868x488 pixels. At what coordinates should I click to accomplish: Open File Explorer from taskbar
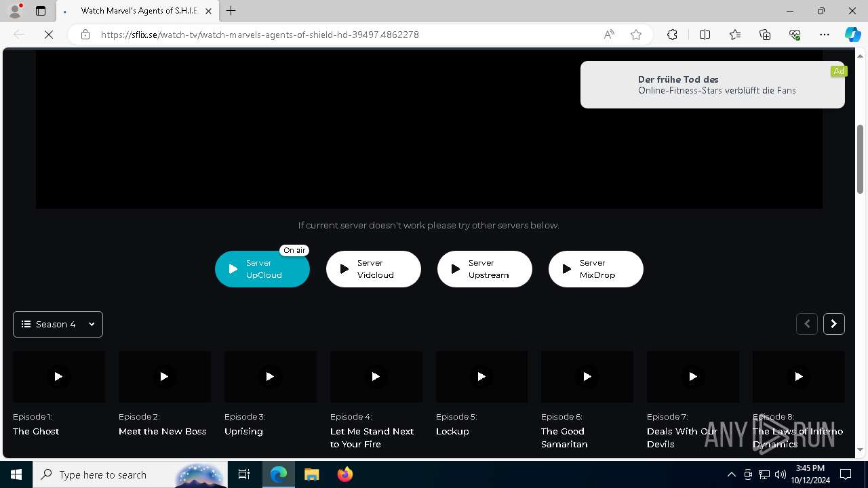311,474
